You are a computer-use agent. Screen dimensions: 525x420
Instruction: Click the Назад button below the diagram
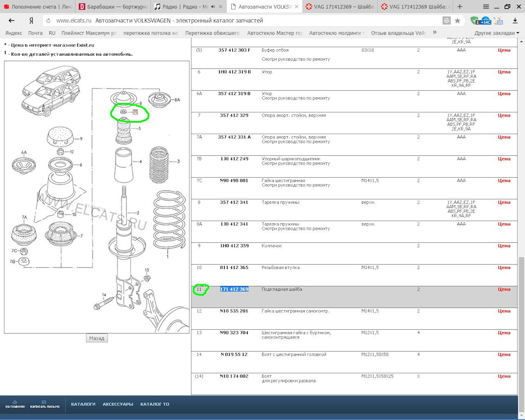point(97,339)
